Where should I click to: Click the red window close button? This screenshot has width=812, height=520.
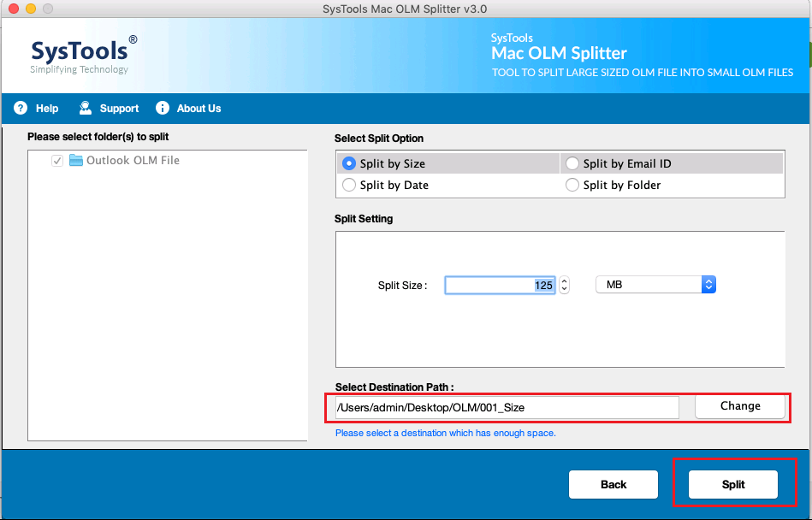[14, 9]
